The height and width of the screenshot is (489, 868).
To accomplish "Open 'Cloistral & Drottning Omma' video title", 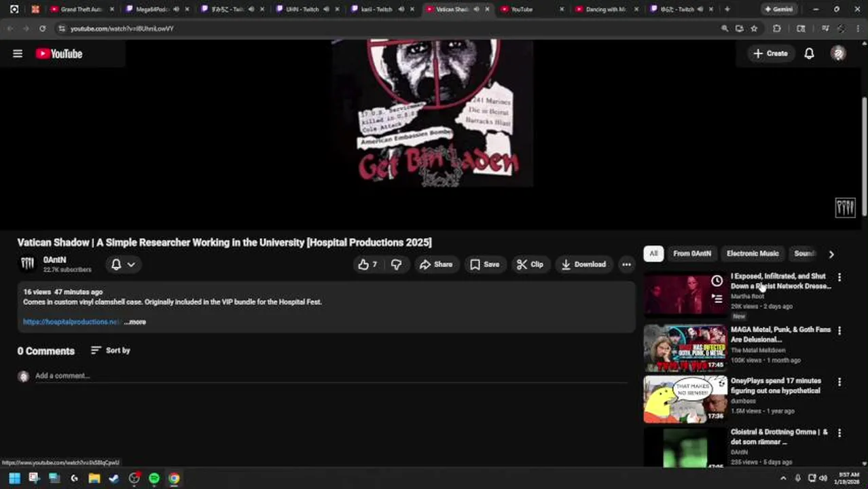I will pyautogui.click(x=779, y=437).
